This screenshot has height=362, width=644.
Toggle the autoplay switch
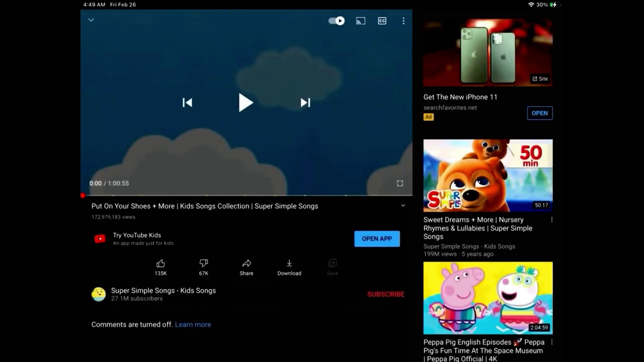point(337,21)
